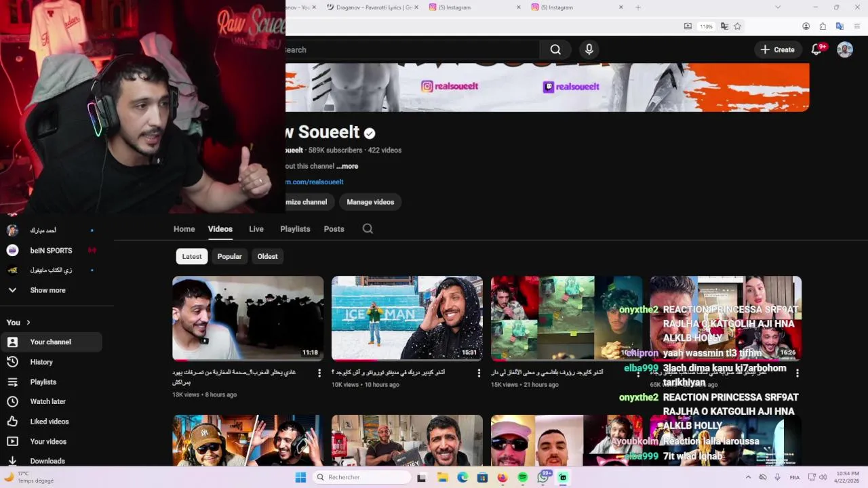Expand channel description with ...more

click(x=347, y=166)
